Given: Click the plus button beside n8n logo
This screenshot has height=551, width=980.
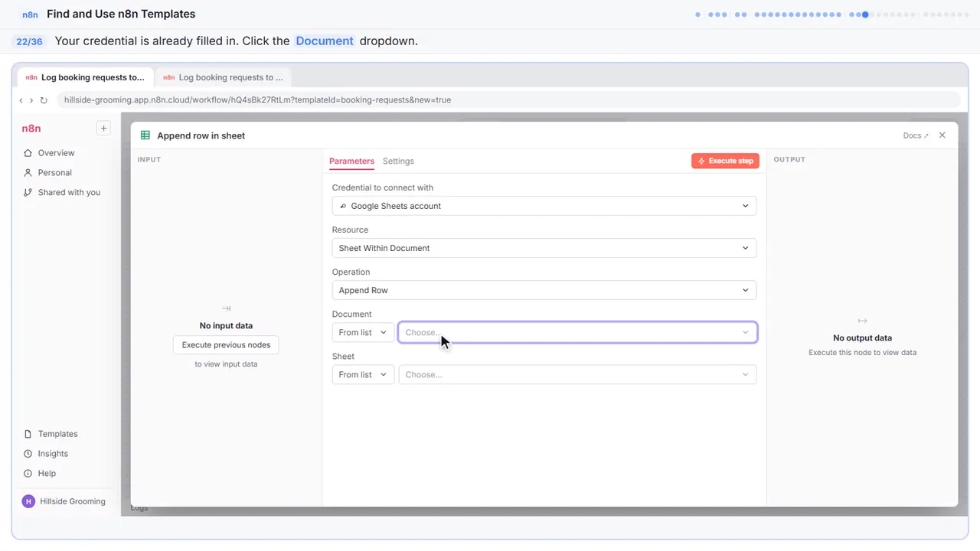Looking at the screenshot, I should [103, 129].
